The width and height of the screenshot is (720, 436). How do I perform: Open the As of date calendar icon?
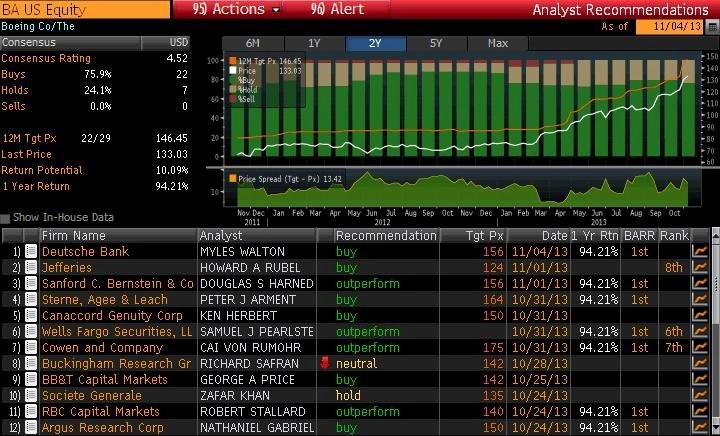tap(712, 27)
